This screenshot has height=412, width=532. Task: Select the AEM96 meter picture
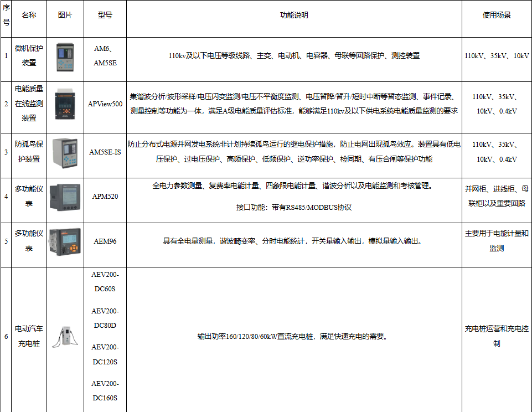(x=65, y=241)
